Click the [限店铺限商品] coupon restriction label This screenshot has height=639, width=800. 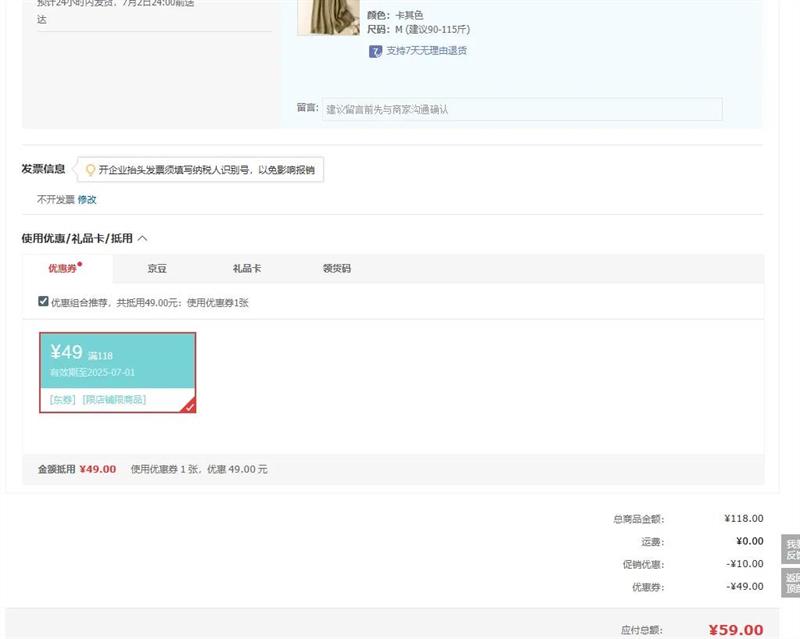click(x=114, y=399)
